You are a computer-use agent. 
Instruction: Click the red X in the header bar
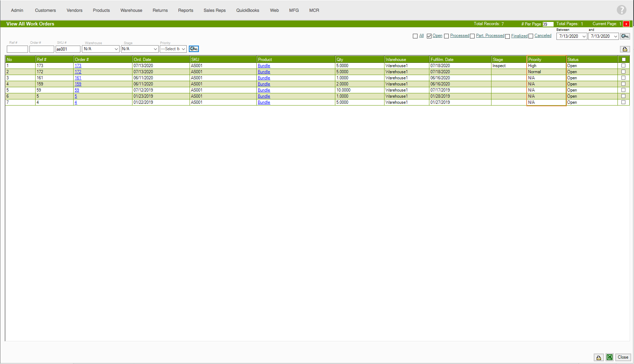626,24
